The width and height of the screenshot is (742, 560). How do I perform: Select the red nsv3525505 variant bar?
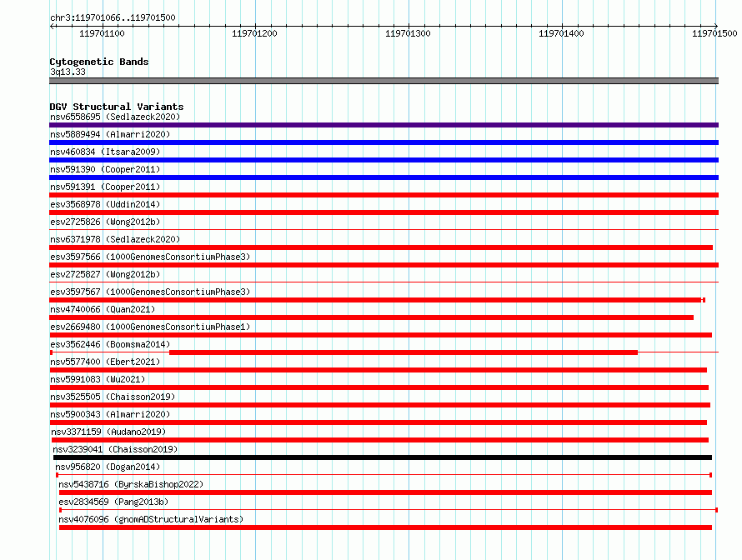[379, 405]
